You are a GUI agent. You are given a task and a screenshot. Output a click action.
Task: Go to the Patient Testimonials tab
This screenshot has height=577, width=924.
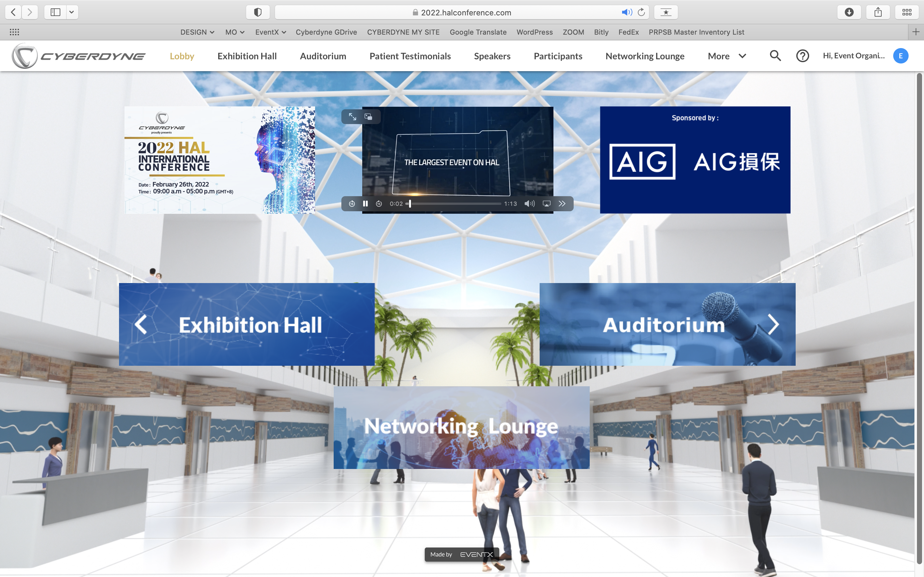tap(410, 56)
